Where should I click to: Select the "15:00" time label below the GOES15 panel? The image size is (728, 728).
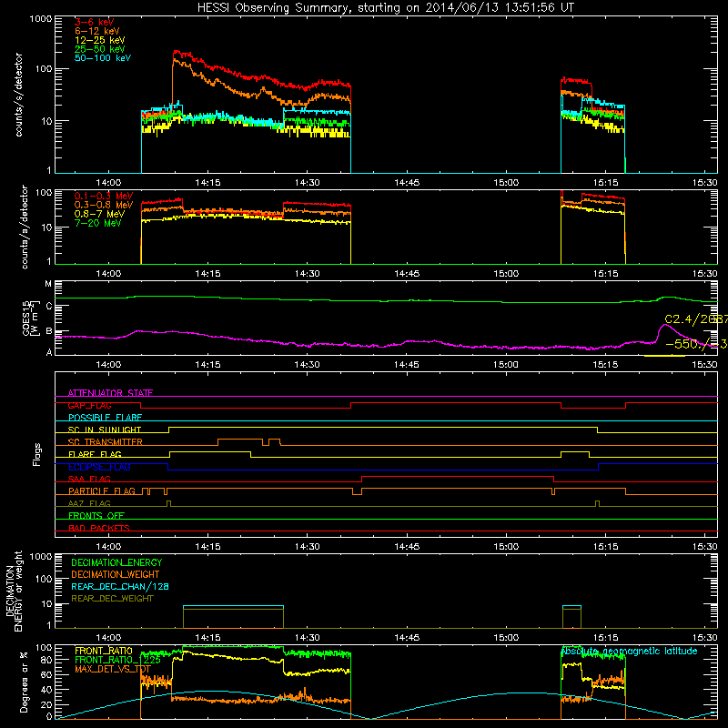tap(506, 365)
